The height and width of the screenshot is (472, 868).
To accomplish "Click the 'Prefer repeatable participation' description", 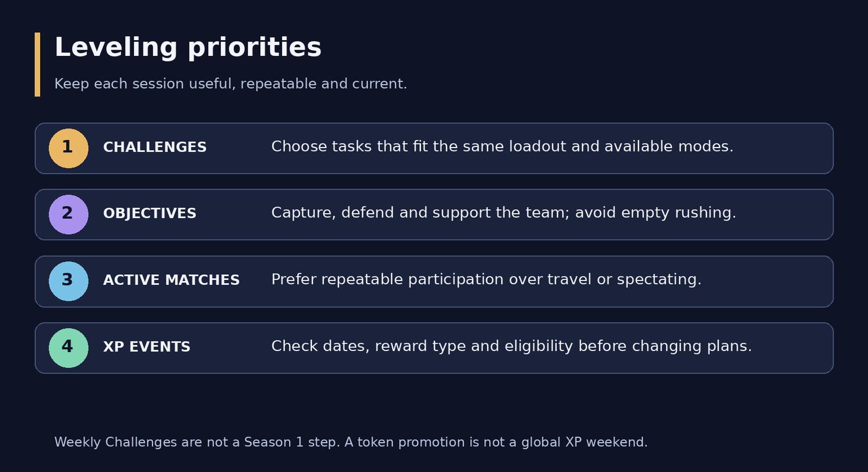I will click(x=486, y=280).
